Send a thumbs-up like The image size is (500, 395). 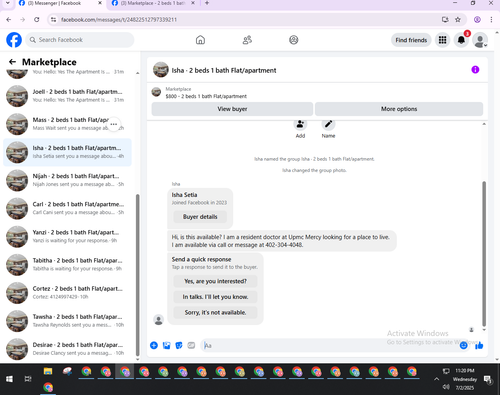(x=479, y=345)
